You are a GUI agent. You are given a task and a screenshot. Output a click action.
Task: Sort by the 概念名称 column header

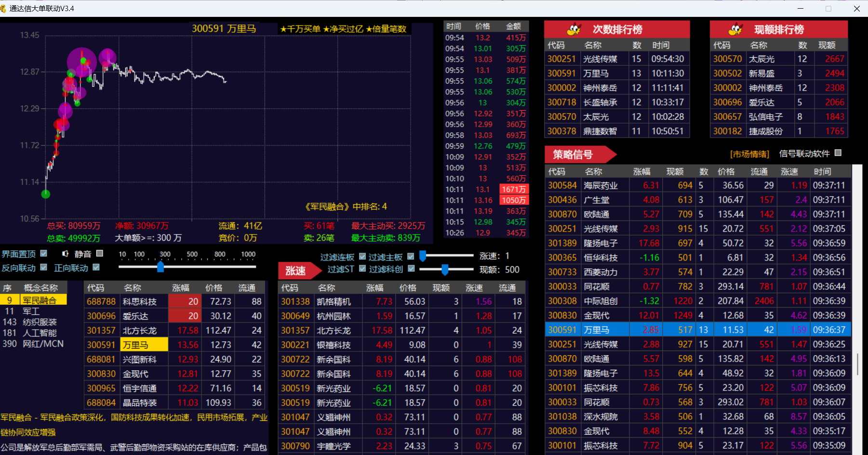pos(41,288)
